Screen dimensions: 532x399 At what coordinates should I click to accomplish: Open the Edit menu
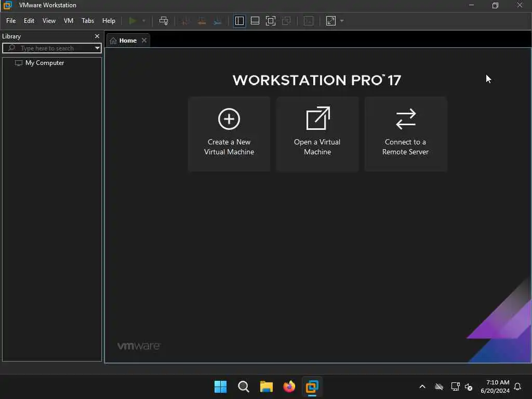click(x=29, y=21)
